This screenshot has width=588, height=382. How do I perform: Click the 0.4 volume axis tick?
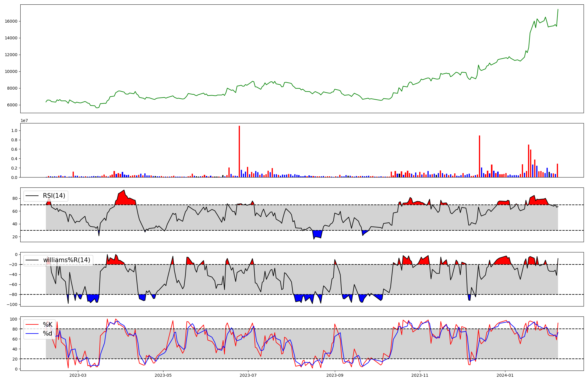pos(14,159)
